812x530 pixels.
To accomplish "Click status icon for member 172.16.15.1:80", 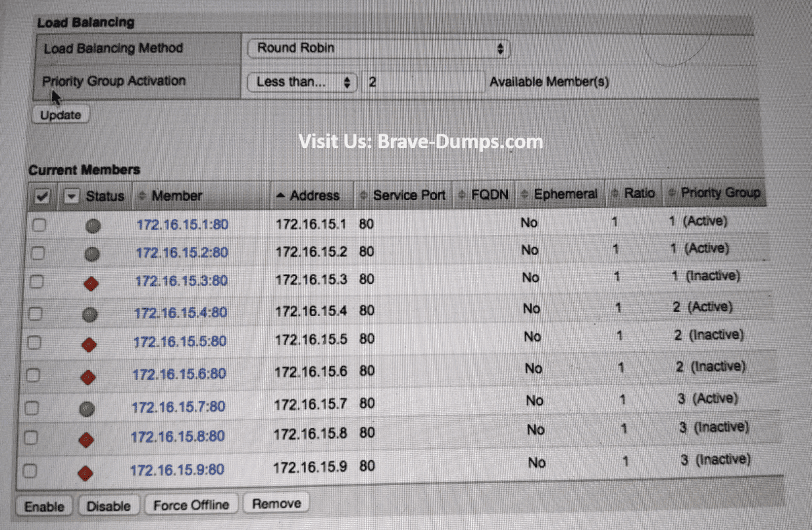I will (93, 225).
